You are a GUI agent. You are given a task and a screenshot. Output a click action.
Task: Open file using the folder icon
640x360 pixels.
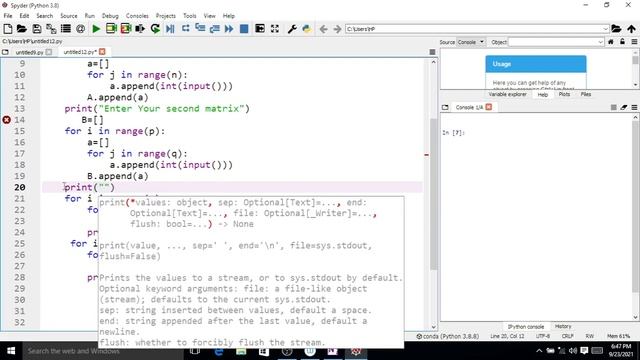(x=22, y=29)
